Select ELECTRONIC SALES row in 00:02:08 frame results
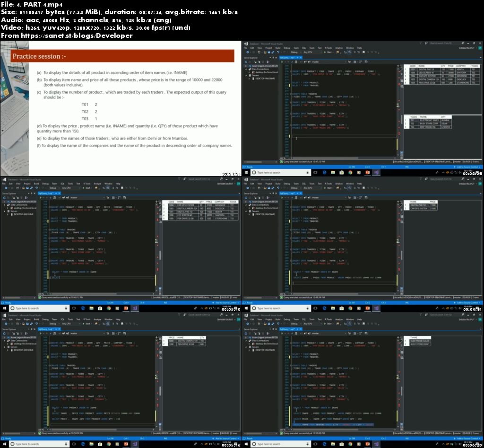 [x=427, y=120]
